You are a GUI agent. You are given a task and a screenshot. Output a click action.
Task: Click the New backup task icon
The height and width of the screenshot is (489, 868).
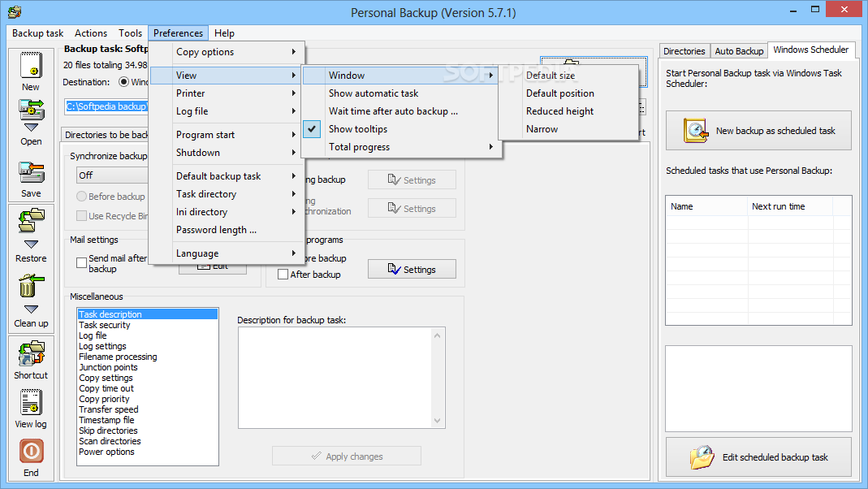coord(31,65)
